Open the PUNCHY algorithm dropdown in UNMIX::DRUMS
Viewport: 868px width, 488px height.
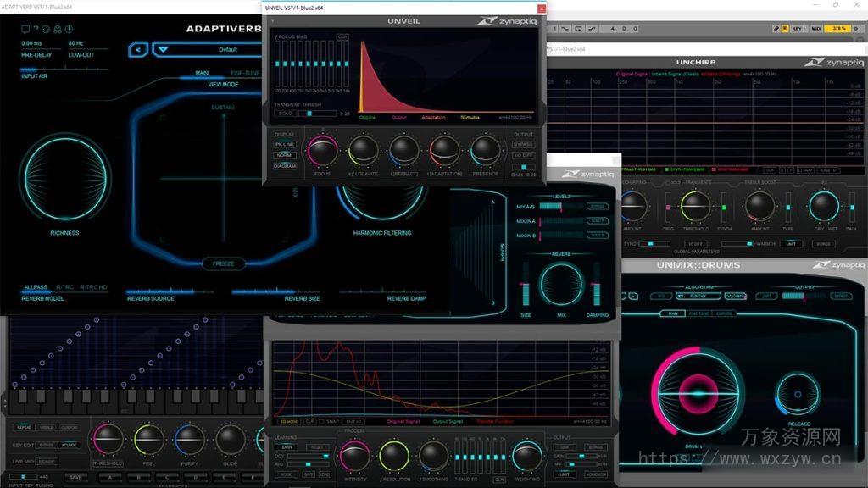point(698,297)
